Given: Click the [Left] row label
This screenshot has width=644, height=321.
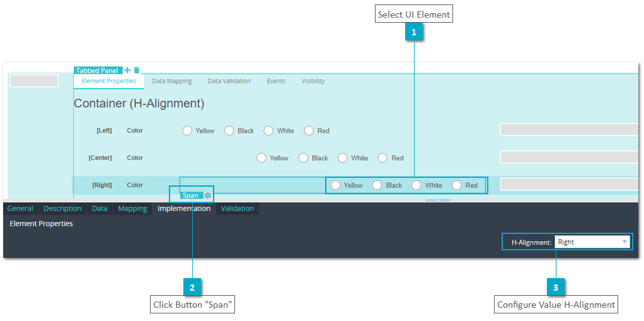Looking at the screenshot, I should (x=104, y=131).
